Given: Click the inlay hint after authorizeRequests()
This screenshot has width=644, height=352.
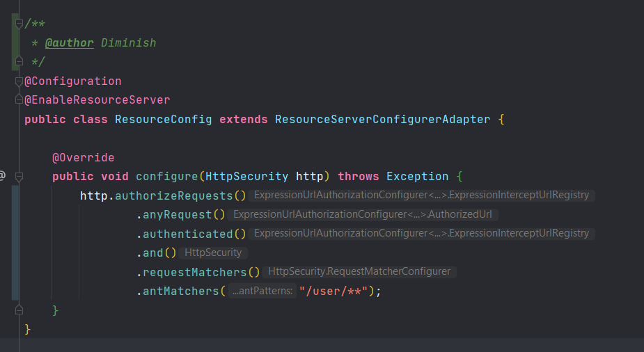Looking at the screenshot, I should coord(422,195).
